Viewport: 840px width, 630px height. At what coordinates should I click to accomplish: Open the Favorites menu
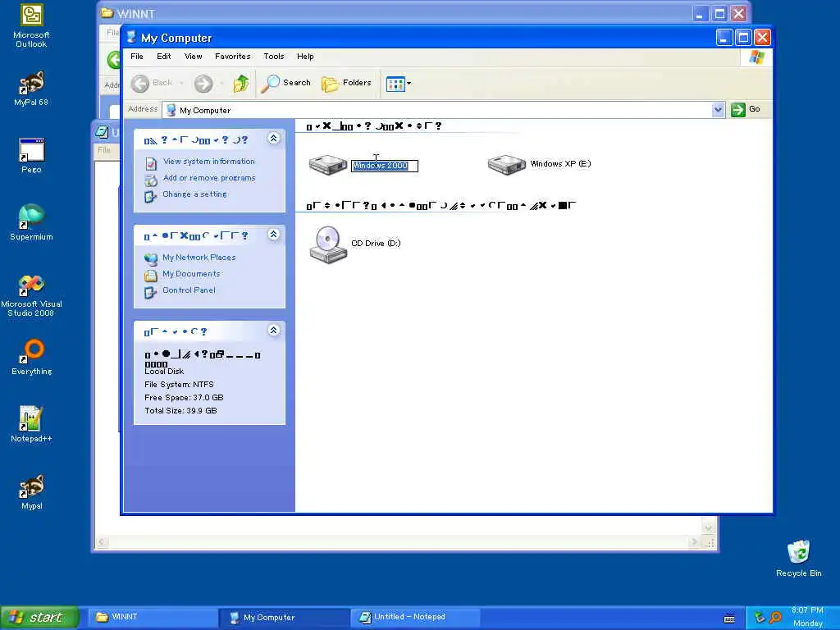(232, 57)
